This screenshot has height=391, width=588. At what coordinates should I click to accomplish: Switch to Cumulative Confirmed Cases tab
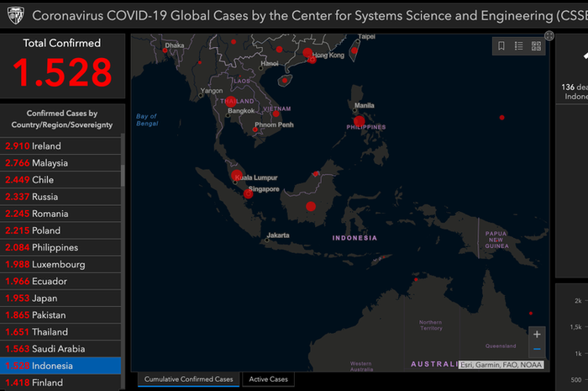point(188,379)
